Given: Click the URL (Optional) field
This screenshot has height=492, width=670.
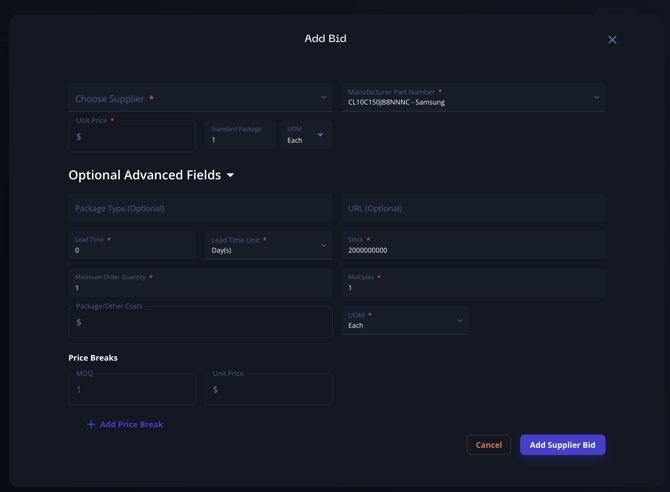Looking at the screenshot, I should (473, 208).
